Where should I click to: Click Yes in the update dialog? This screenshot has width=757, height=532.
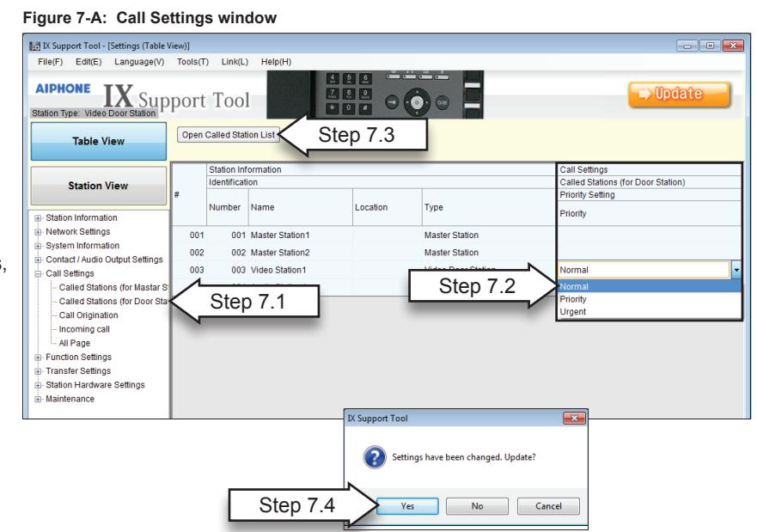coord(407,506)
